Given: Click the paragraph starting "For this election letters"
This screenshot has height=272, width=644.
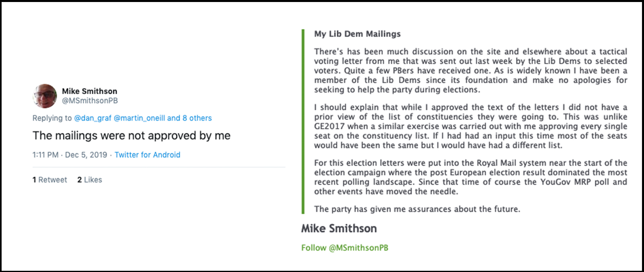Looking at the screenshot, I should click(x=470, y=177).
